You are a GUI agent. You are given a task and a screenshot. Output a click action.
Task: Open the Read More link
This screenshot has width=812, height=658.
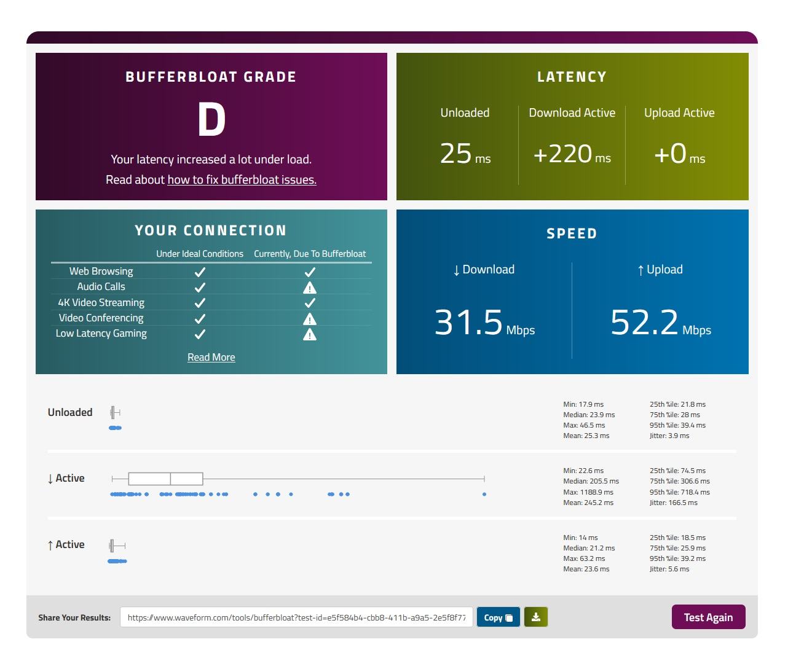[x=211, y=357]
